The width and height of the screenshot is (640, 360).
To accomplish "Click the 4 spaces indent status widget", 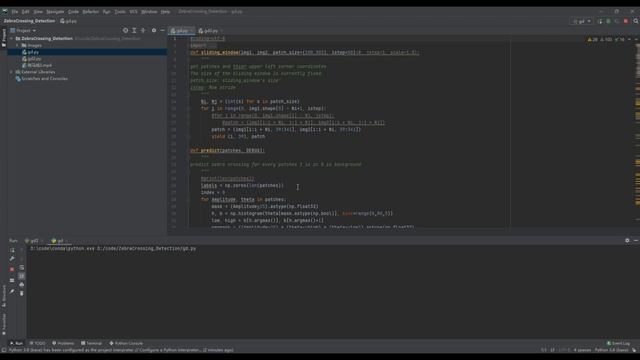I will point(582,350).
